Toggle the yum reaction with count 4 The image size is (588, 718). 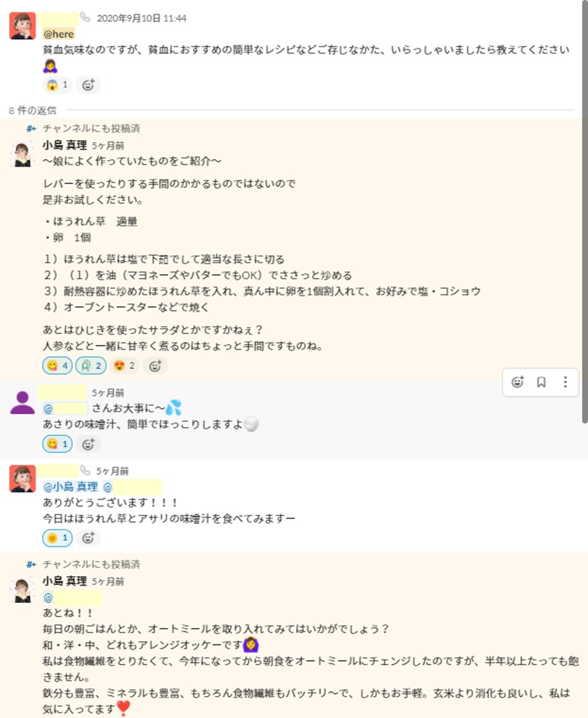[x=58, y=366]
